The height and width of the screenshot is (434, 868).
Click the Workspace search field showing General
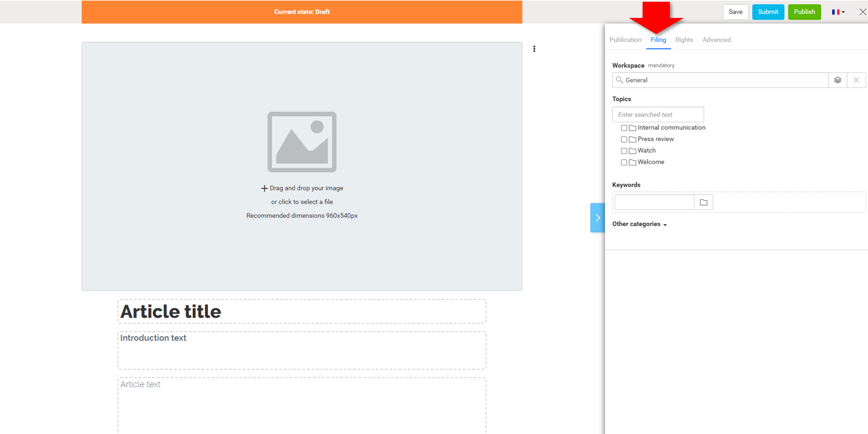coord(720,80)
